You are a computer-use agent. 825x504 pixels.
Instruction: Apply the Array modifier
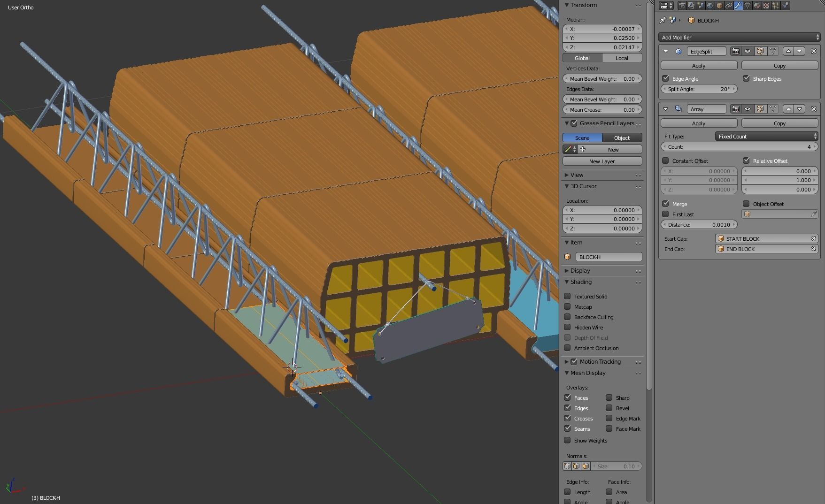pyautogui.click(x=699, y=123)
